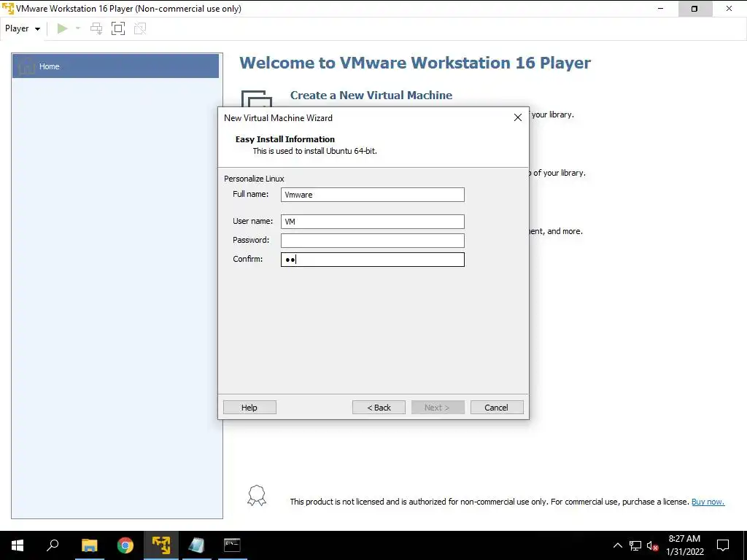Click the Welcome to VMware Workstation 16 Player title
The width and height of the screenshot is (747, 560).
point(415,63)
